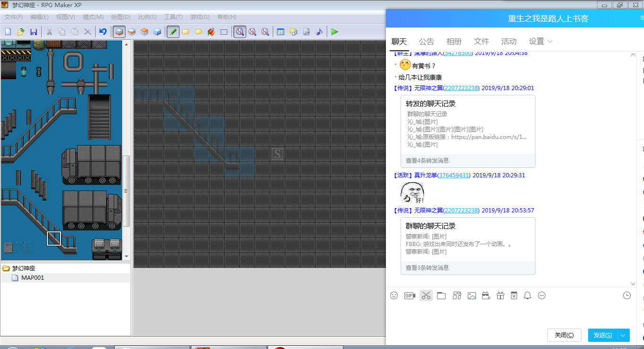Screen dimensions: 644x349
Task: Undo the last map edit
Action: click(x=103, y=32)
